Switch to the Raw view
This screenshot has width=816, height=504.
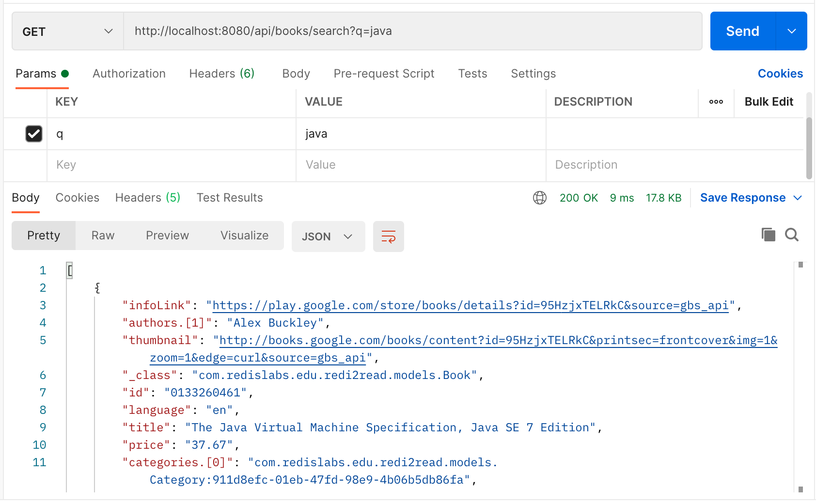click(103, 236)
